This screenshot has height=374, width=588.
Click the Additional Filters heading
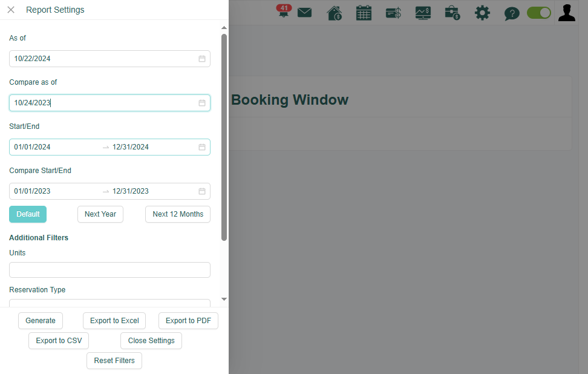[39, 238]
